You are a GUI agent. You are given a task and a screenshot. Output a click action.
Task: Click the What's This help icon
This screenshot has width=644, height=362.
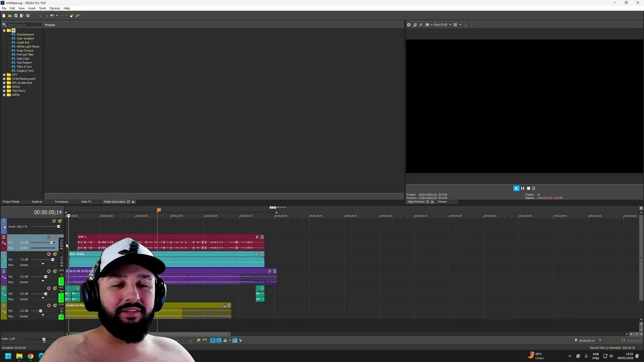tap(77, 16)
